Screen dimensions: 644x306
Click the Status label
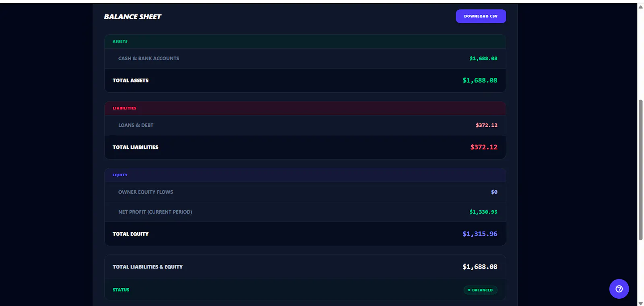pos(121,290)
